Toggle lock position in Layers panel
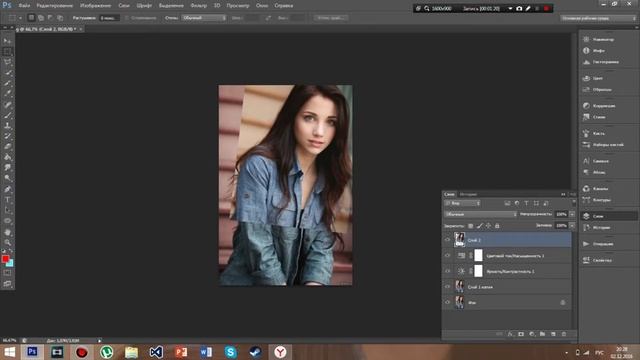Viewport: 640px width, 360px height. (488, 226)
